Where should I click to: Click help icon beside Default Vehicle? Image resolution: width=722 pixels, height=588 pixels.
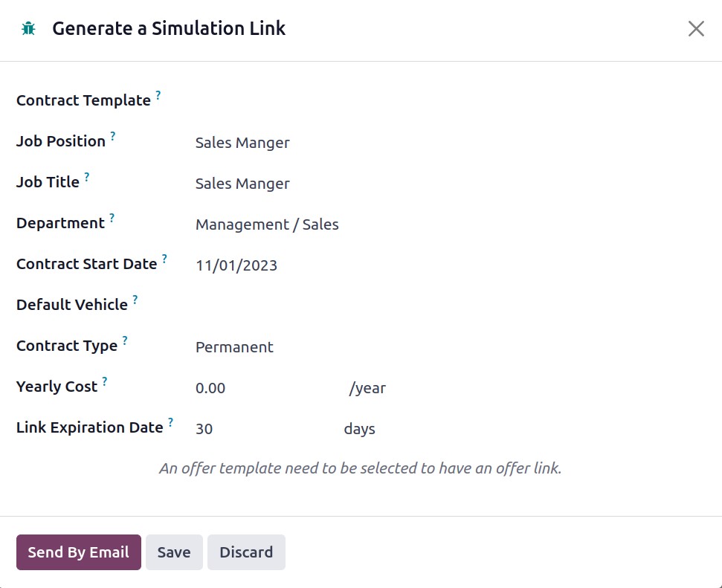(135, 300)
